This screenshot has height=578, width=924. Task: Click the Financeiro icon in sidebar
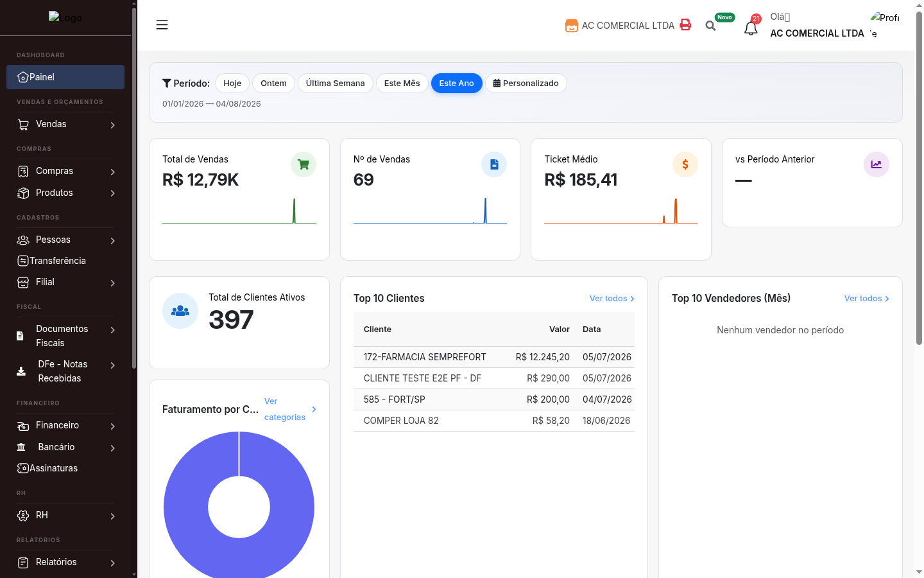(x=23, y=425)
